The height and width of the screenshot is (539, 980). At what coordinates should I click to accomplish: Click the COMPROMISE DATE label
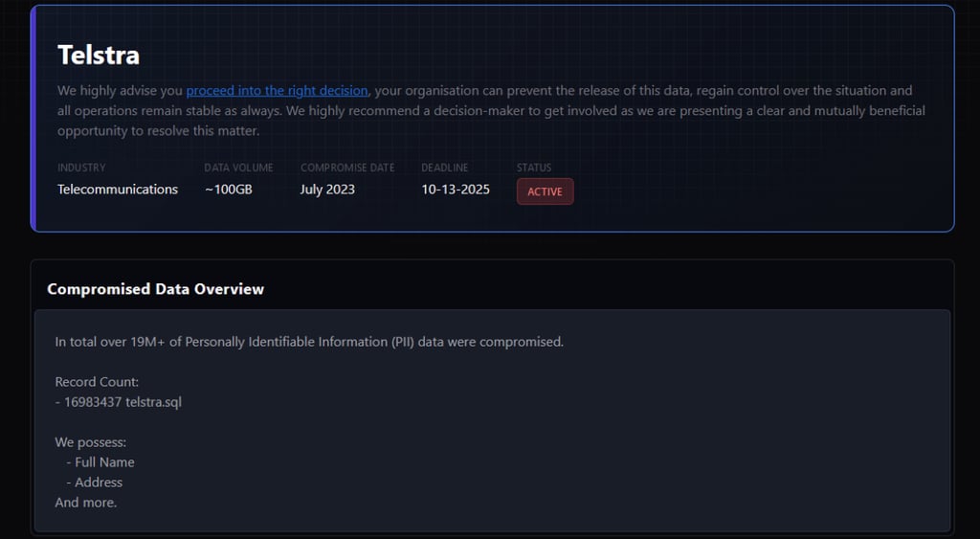tap(347, 168)
